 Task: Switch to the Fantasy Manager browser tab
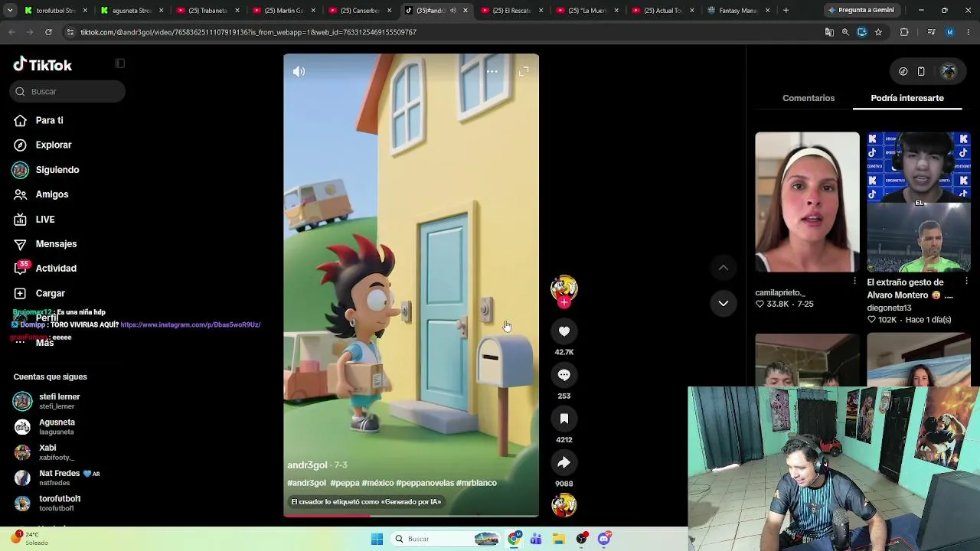(x=737, y=11)
